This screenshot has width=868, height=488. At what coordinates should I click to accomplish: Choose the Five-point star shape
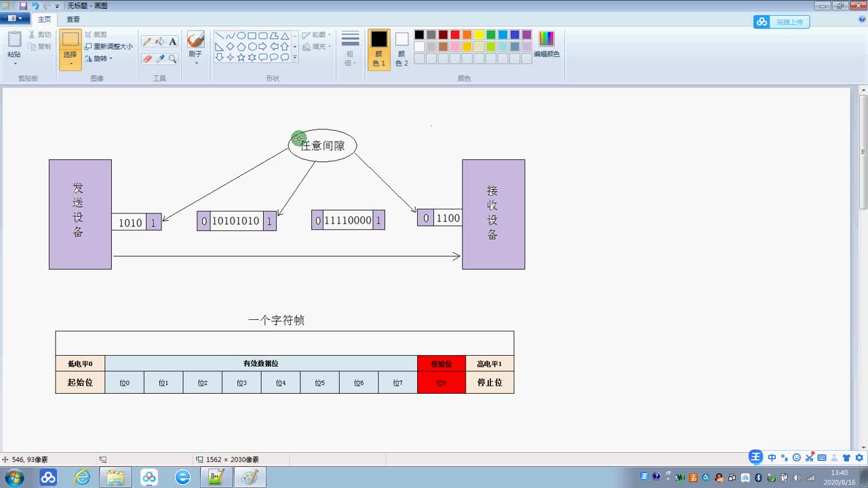click(241, 58)
